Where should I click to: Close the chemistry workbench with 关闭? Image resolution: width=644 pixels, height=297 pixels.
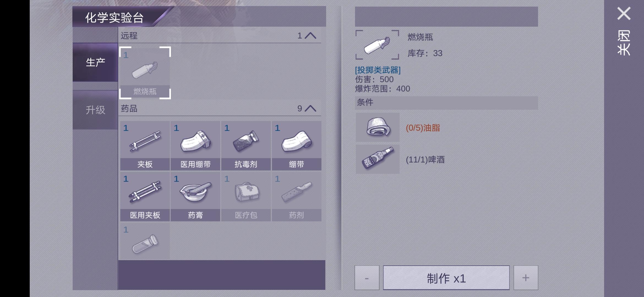[624, 30]
